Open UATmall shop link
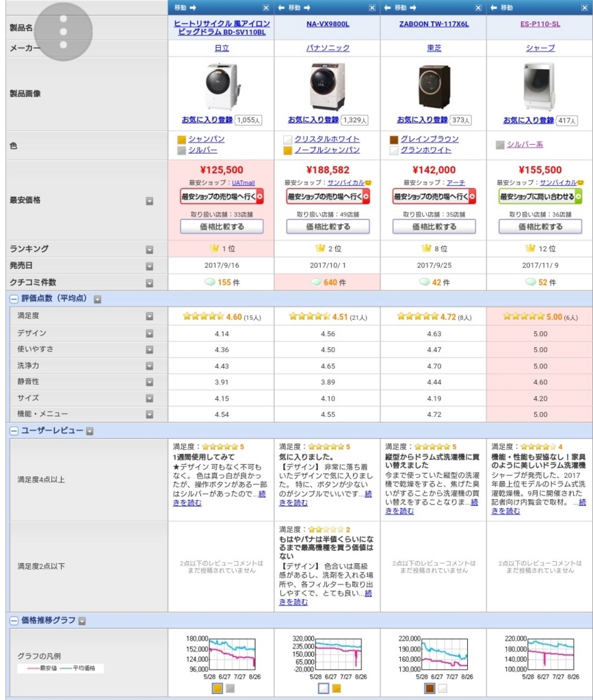The height and width of the screenshot is (700, 593). click(x=243, y=183)
